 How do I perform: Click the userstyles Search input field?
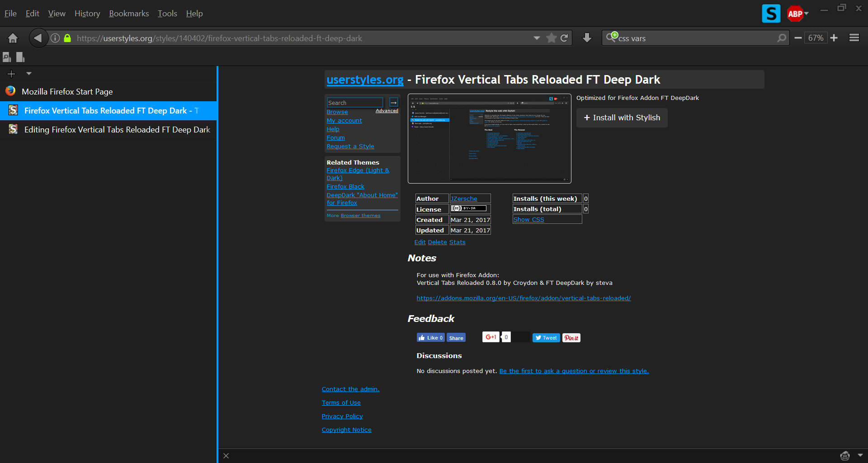355,103
